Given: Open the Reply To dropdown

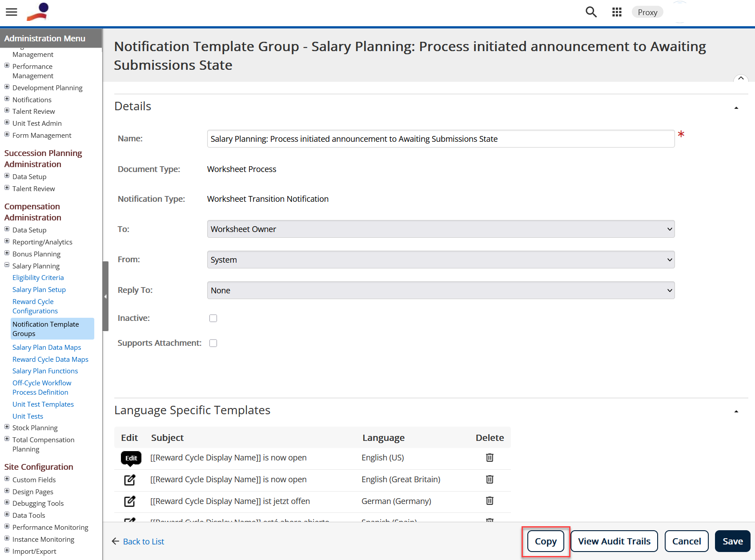Looking at the screenshot, I should (x=440, y=291).
